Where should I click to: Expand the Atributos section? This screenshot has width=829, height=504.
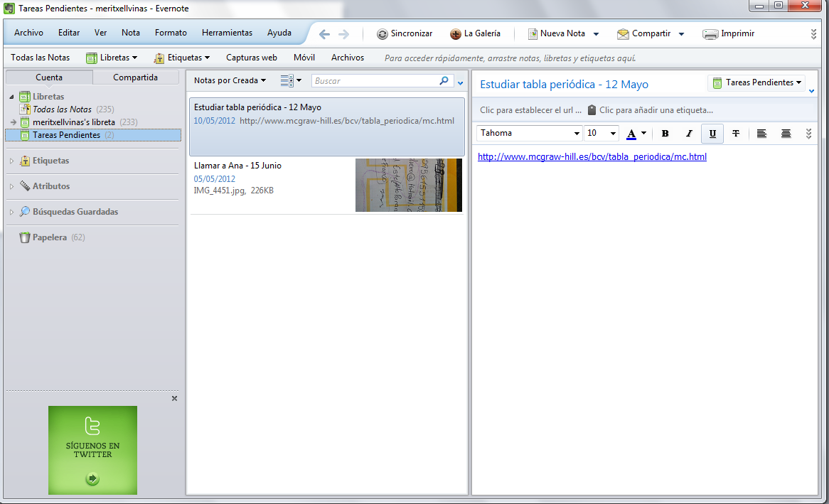point(11,186)
